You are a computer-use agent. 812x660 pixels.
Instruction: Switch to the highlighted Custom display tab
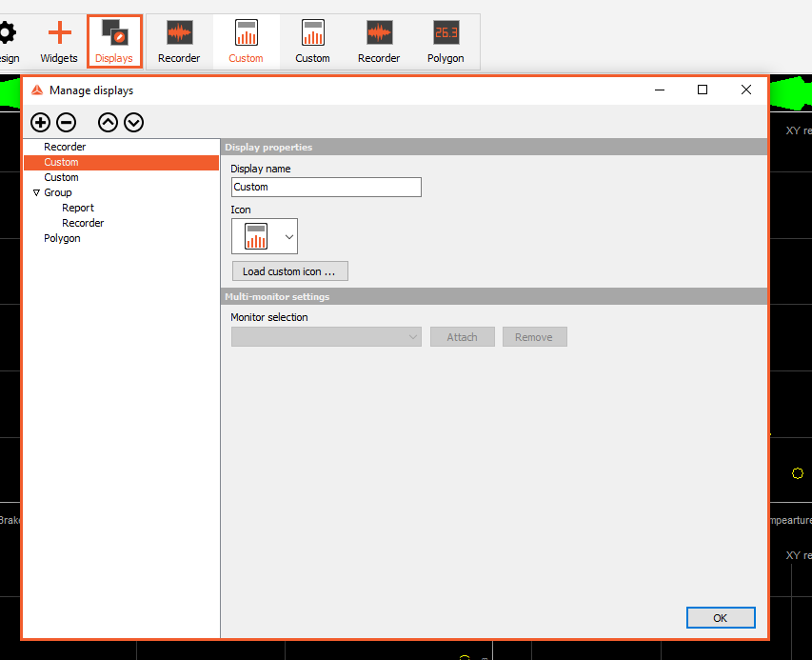[246, 42]
